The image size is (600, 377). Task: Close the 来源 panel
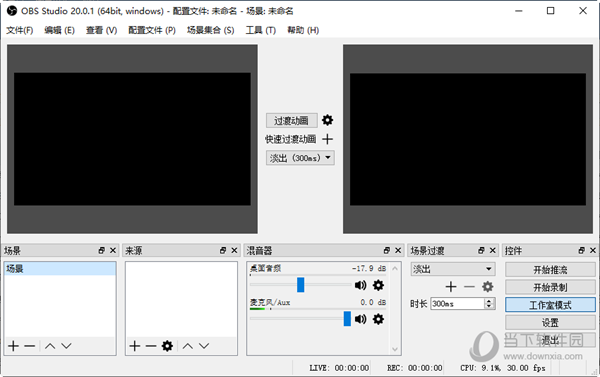coord(234,250)
